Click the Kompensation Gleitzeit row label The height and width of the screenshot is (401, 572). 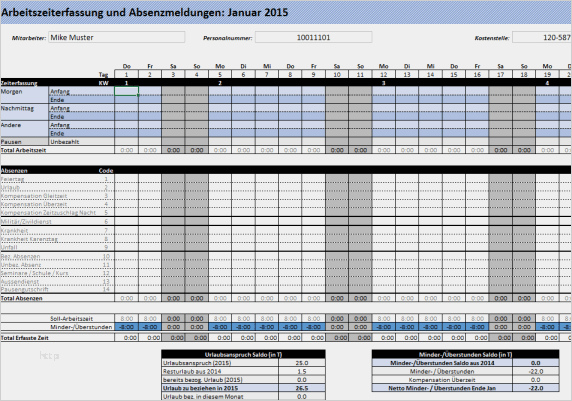coord(34,196)
